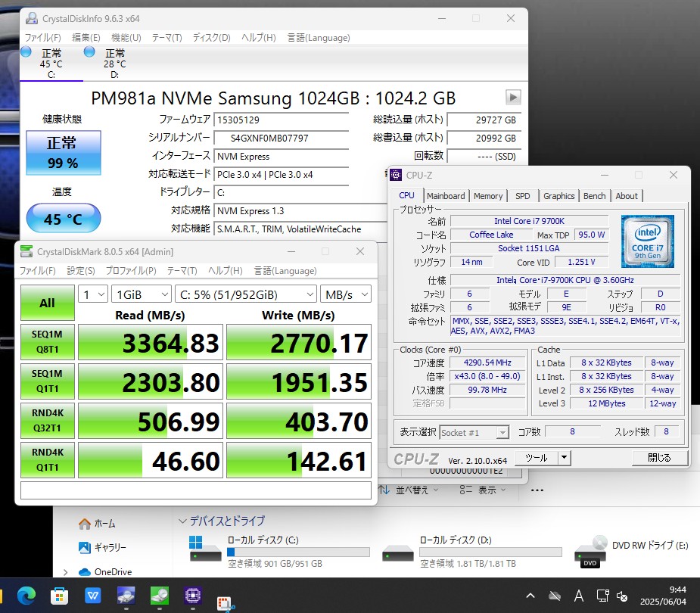
Task: Switch to Mainboard tab in CPU-Z
Action: click(446, 195)
